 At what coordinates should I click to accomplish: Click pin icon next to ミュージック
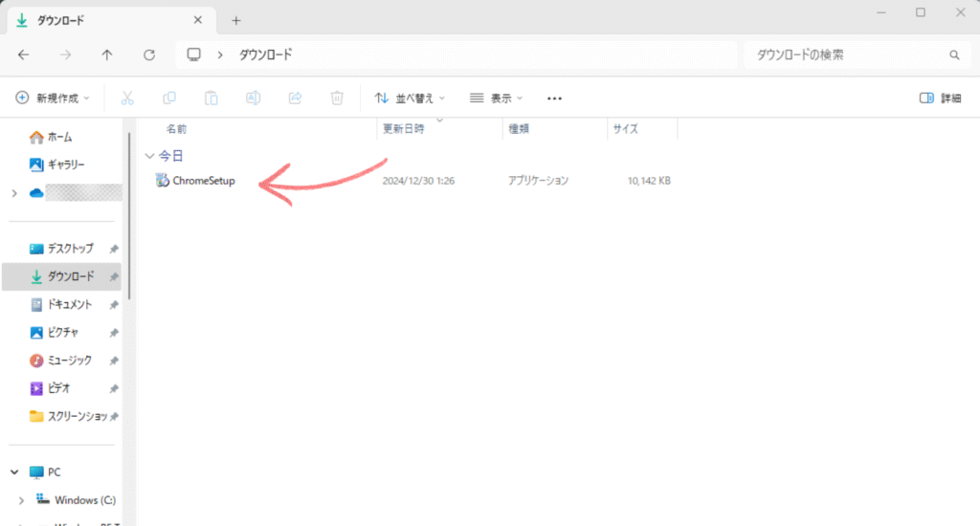point(114,361)
